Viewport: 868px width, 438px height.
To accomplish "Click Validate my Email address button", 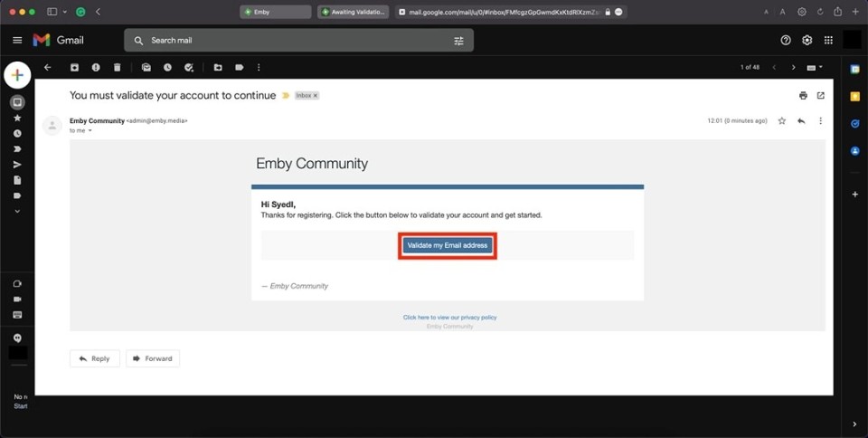I will pos(448,245).
